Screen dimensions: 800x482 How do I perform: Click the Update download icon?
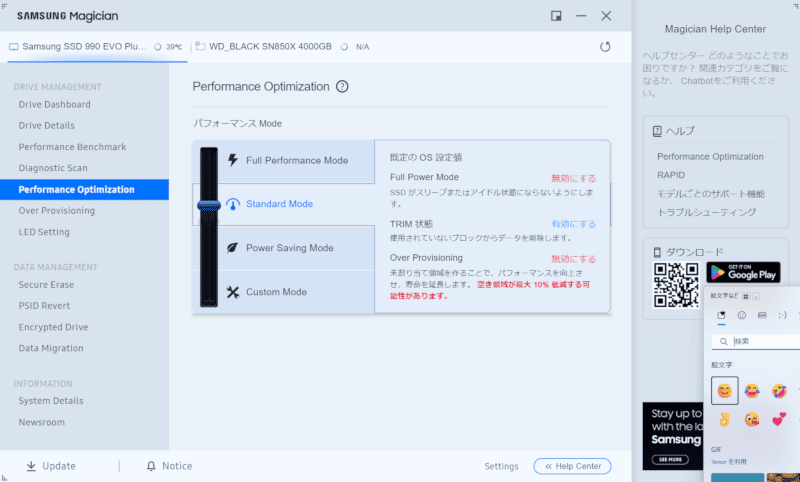pos(31,466)
